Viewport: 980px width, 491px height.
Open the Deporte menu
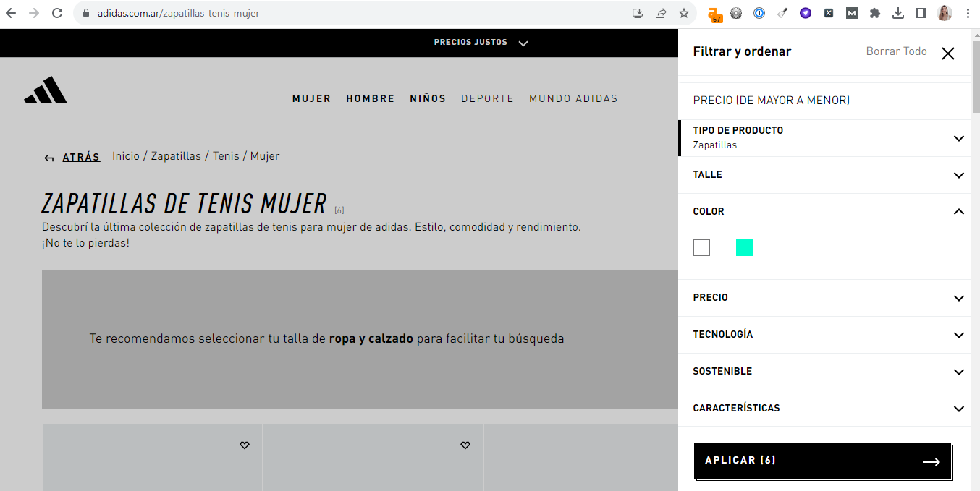tap(487, 98)
